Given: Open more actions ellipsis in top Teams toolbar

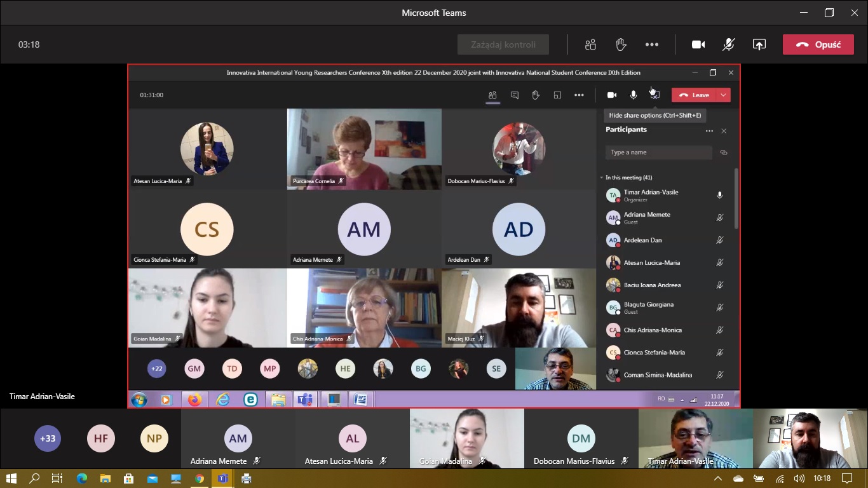Looking at the screenshot, I should coord(651,44).
